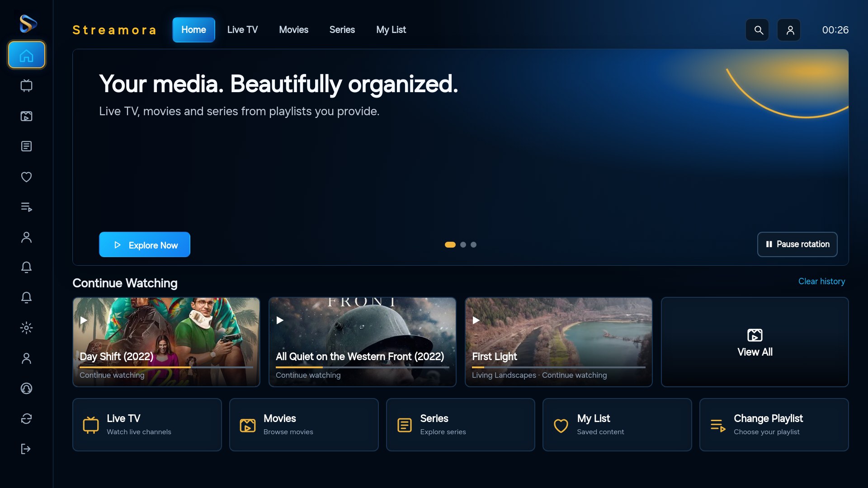The image size is (868, 488).
Task: Switch to the My List tab
Action: 391,30
